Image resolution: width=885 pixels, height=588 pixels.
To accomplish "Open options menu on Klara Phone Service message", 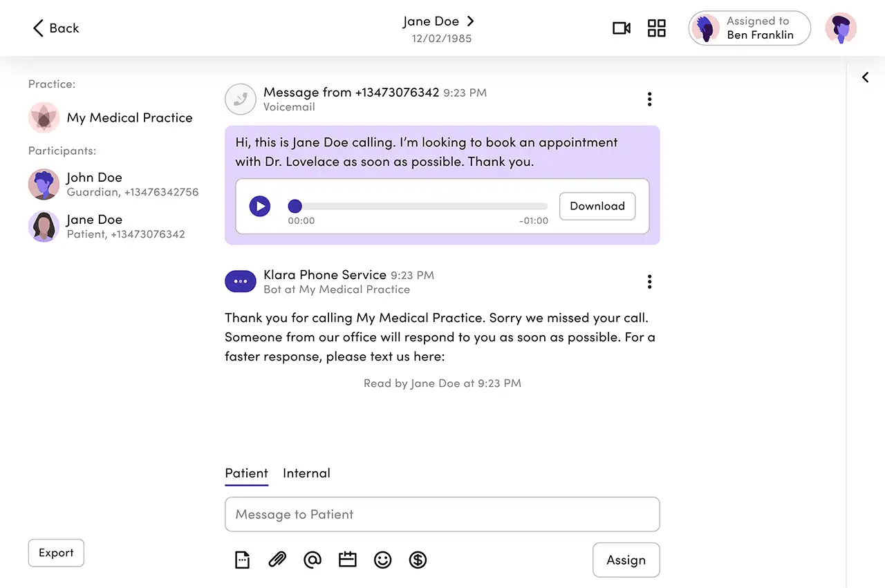I will click(x=649, y=281).
